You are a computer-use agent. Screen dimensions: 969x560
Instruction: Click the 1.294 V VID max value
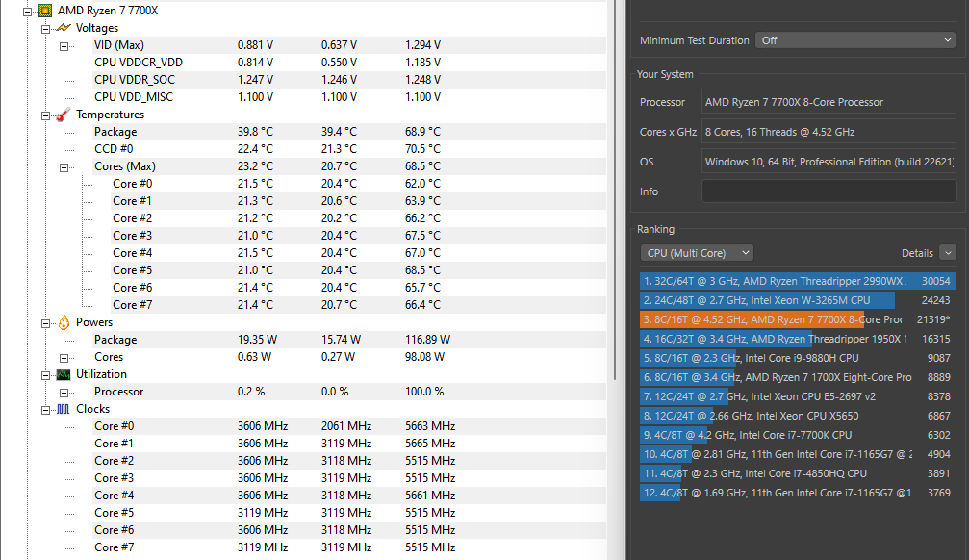point(422,45)
